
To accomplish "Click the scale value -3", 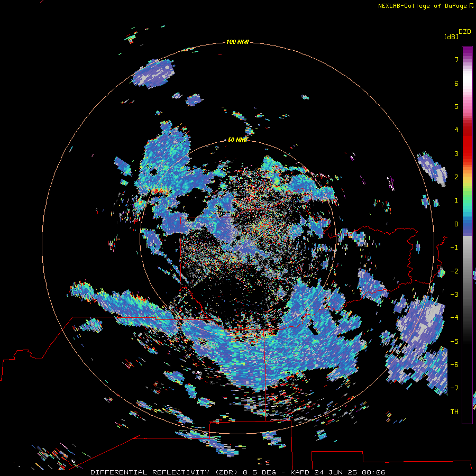I will (454, 295).
